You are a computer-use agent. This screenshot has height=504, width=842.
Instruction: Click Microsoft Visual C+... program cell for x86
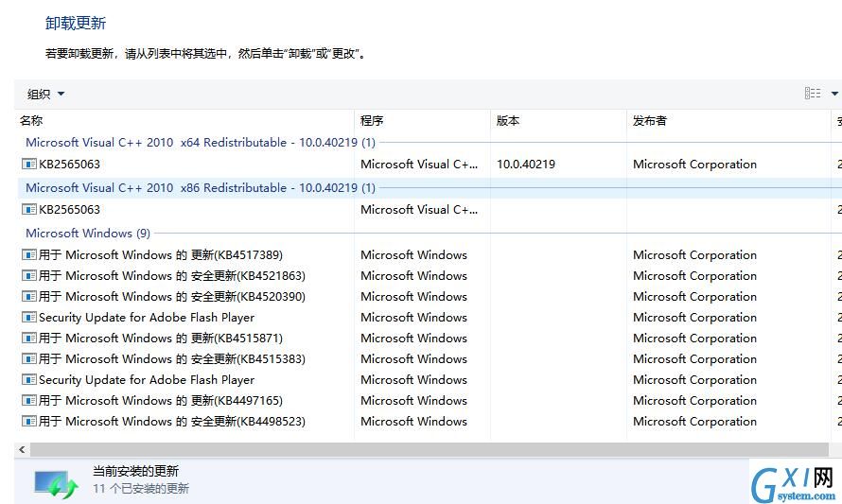(419, 210)
